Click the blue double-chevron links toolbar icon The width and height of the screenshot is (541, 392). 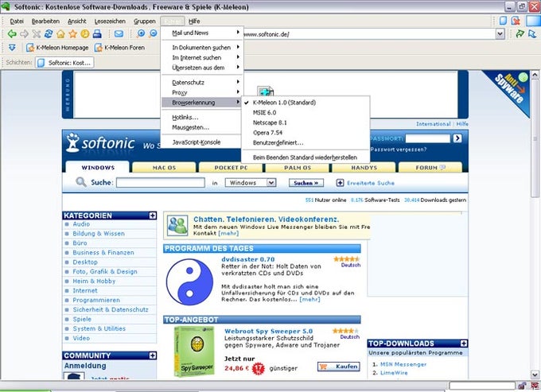[12, 47]
